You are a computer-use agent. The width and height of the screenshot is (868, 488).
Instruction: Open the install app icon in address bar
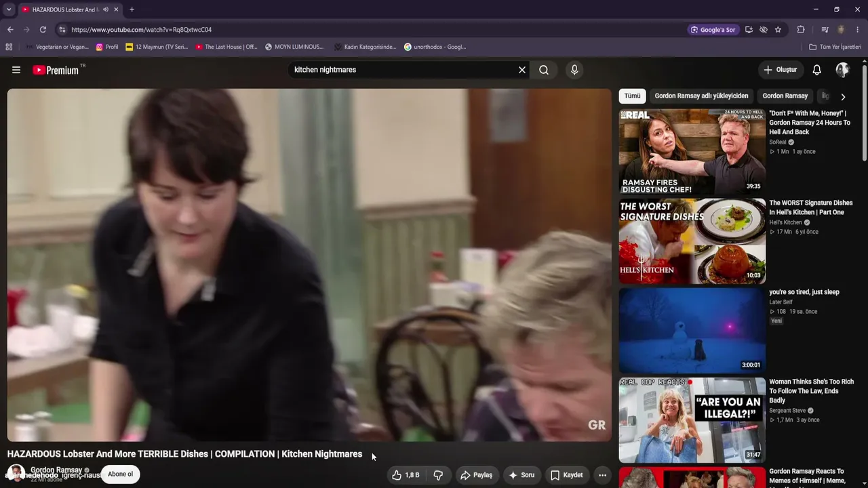749,30
